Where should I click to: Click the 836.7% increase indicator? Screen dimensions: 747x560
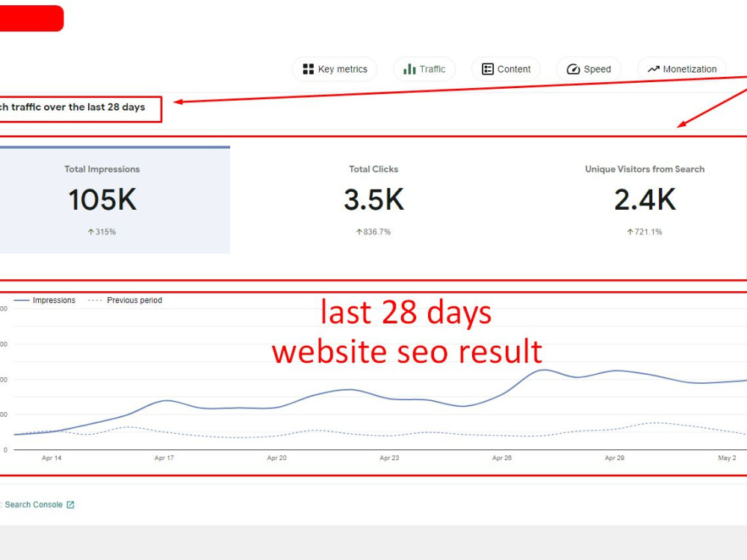pyautogui.click(x=373, y=232)
